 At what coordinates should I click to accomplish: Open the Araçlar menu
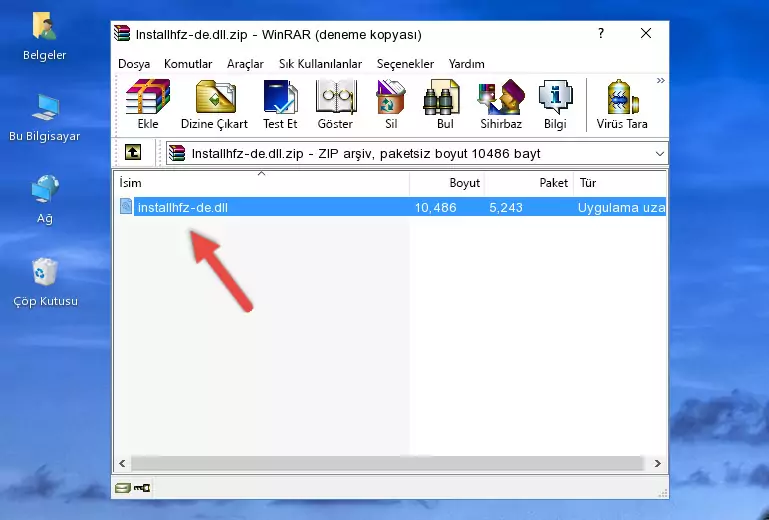click(x=245, y=64)
